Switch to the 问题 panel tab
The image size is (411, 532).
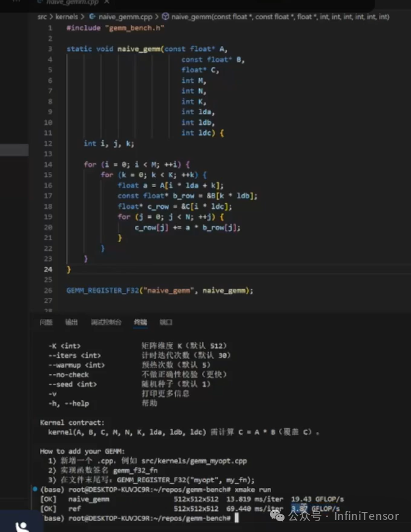tap(46, 323)
